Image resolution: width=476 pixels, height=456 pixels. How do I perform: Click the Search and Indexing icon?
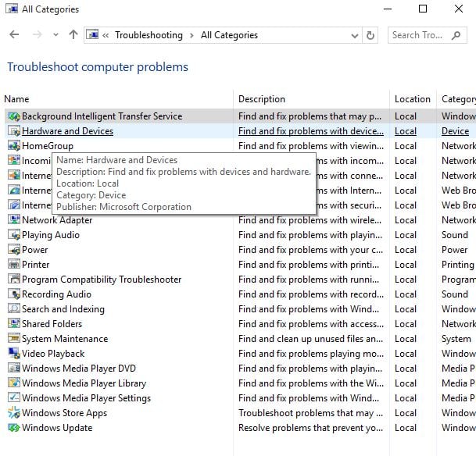[14, 309]
